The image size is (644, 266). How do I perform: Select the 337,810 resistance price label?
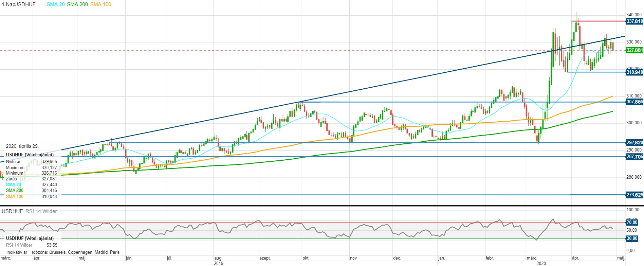click(634, 21)
